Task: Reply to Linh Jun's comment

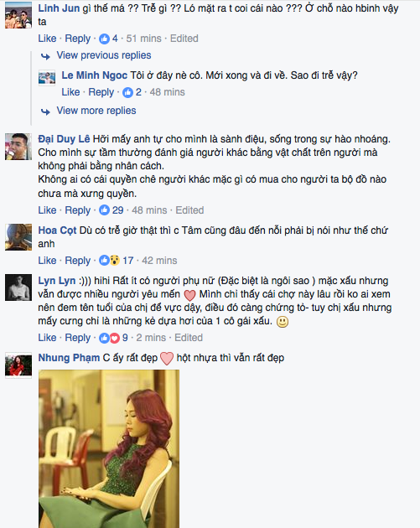Action: (x=77, y=39)
